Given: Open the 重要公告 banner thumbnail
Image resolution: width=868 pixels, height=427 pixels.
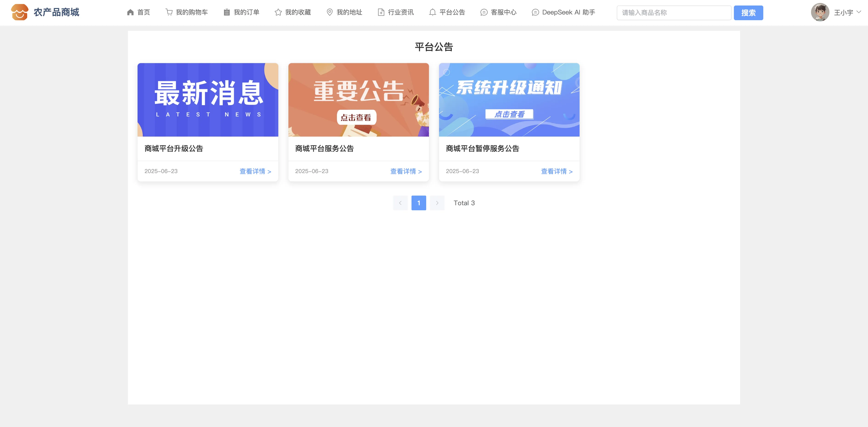Looking at the screenshot, I should coord(358,100).
